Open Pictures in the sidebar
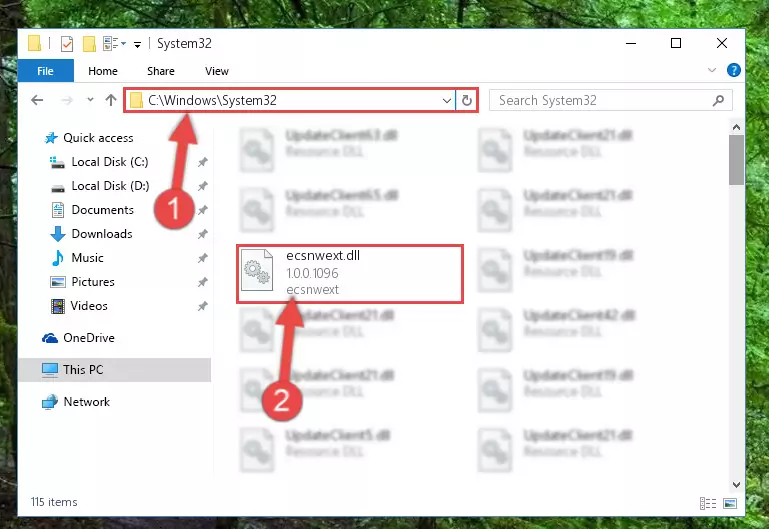 pyautogui.click(x=93, y=282)
